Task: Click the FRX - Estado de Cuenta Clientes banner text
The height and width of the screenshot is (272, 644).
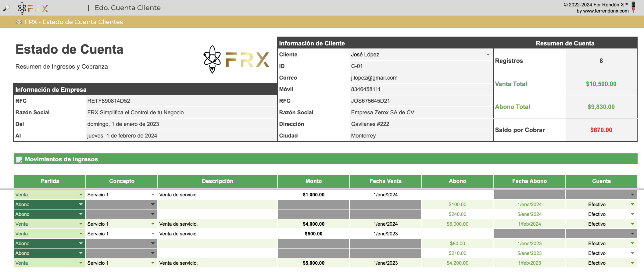Action: point(74,22)
